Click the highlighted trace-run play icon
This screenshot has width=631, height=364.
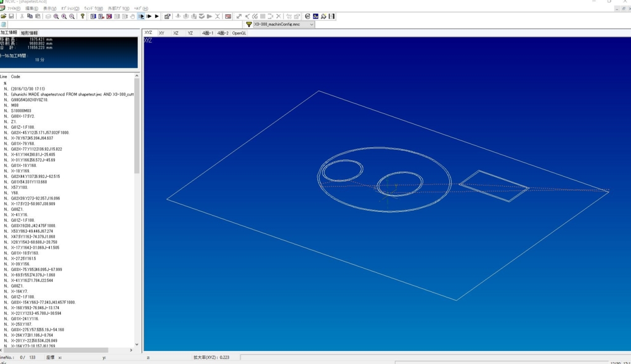(141, 16)
